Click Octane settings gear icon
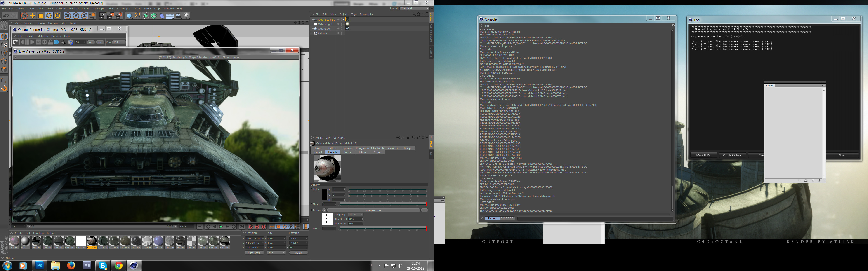Image resolution: width=868 pixels, height=271 pixels. click(x=45, y=42)
